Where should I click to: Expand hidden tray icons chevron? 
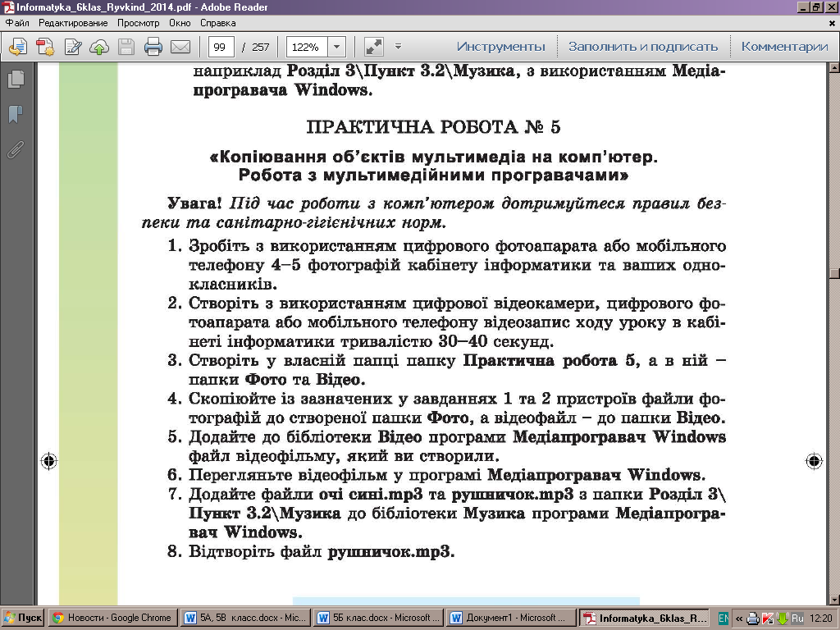click(739, 619)
